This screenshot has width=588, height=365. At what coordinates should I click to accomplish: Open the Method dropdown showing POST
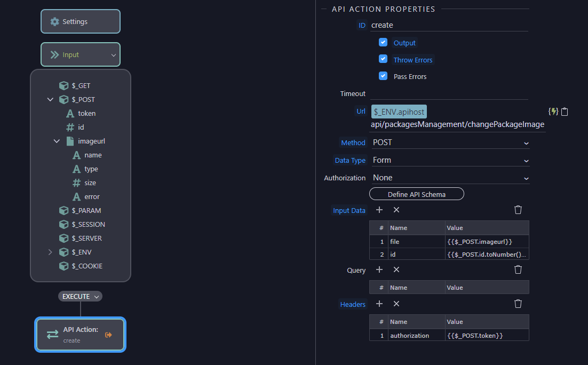click(450, 142)
